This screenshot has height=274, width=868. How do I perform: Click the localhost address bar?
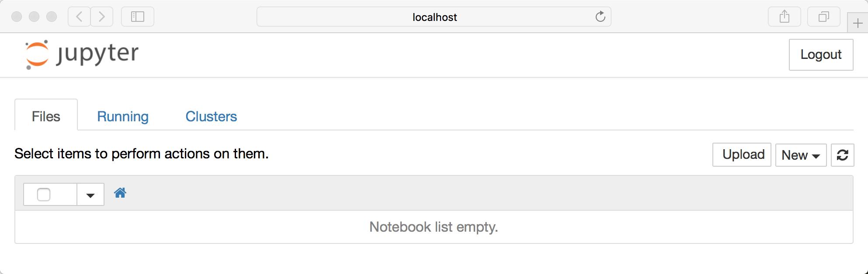(x=434, y=17)
